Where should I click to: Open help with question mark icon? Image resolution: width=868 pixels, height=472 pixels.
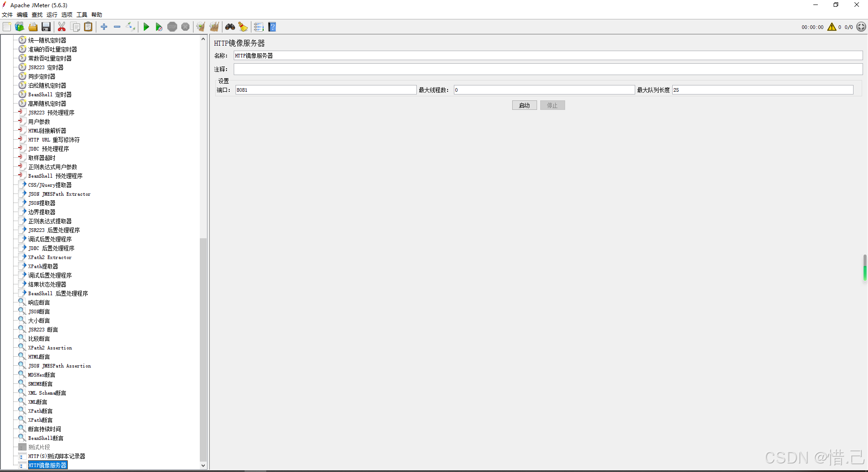272,27
